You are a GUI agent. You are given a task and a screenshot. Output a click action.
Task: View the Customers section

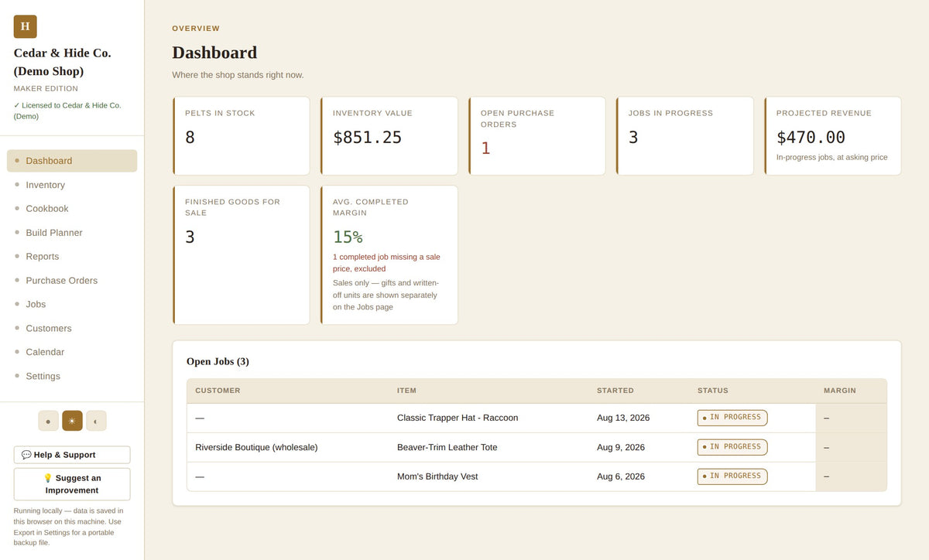(x=72, y=329)
